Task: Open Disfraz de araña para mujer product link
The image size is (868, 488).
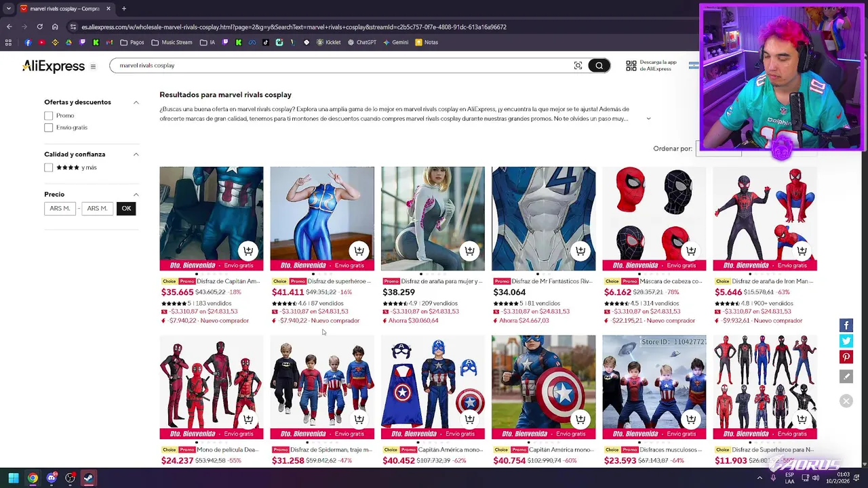Action: pyautogui.click(x=441, y=281)
